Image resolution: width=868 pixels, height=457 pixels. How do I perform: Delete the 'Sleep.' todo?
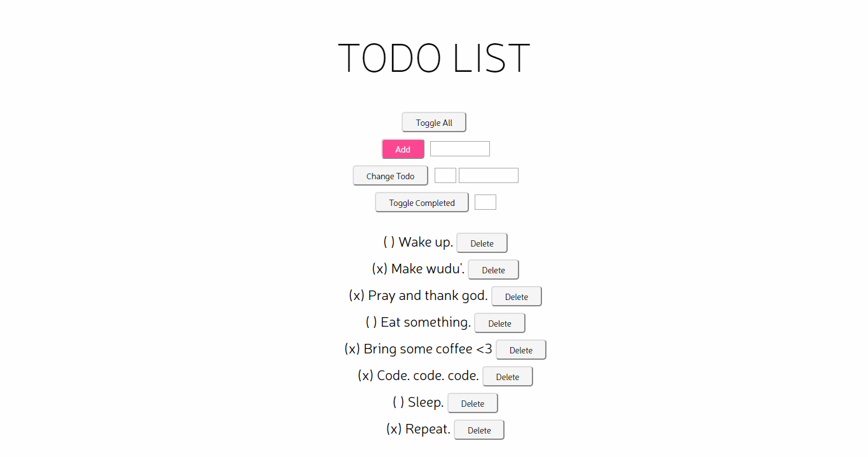pos(472,403)
